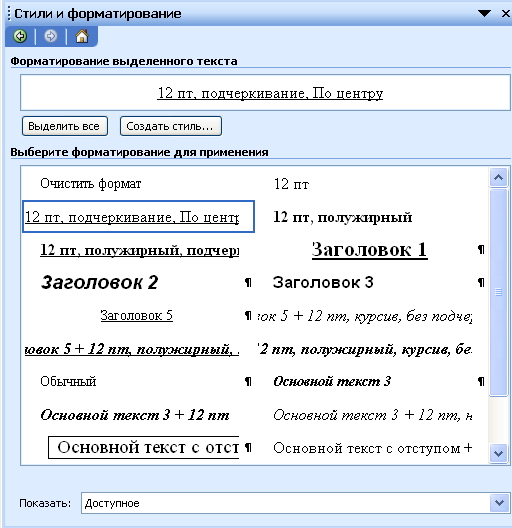Click the Создать стиль... button

171,126
